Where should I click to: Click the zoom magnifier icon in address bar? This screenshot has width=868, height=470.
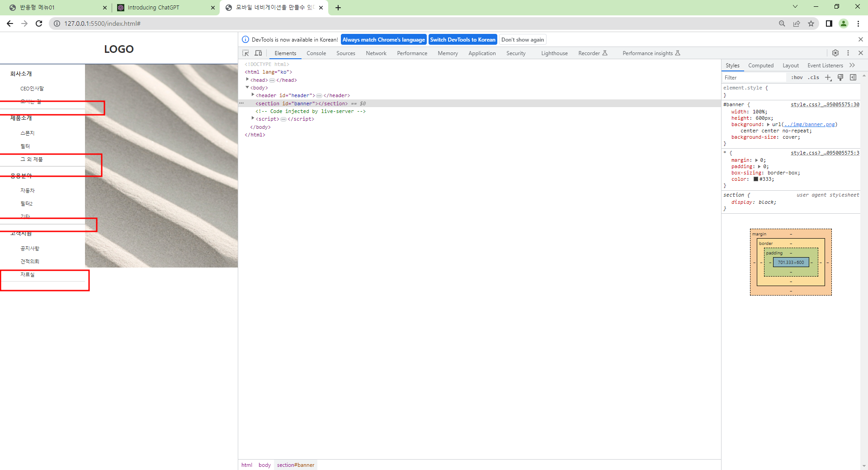click(x=782, y=23)
